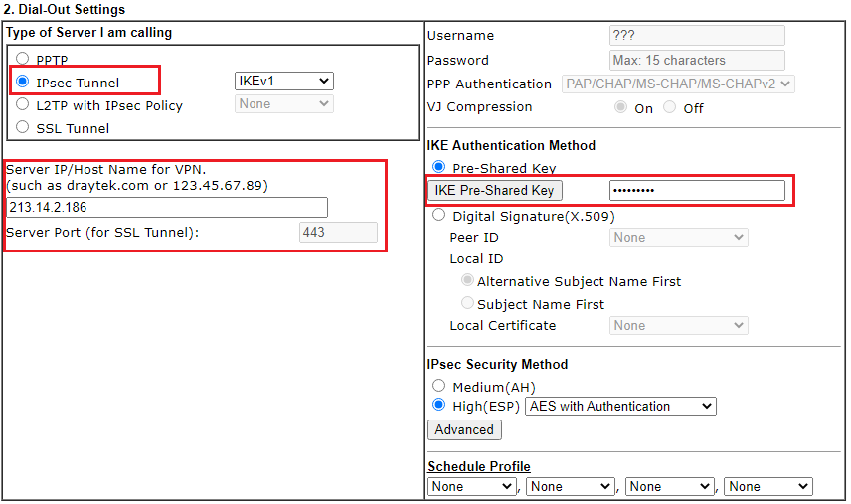
Task: Open the fourth Schedule Profile dropdown
Action: click(x=767, y=486)
